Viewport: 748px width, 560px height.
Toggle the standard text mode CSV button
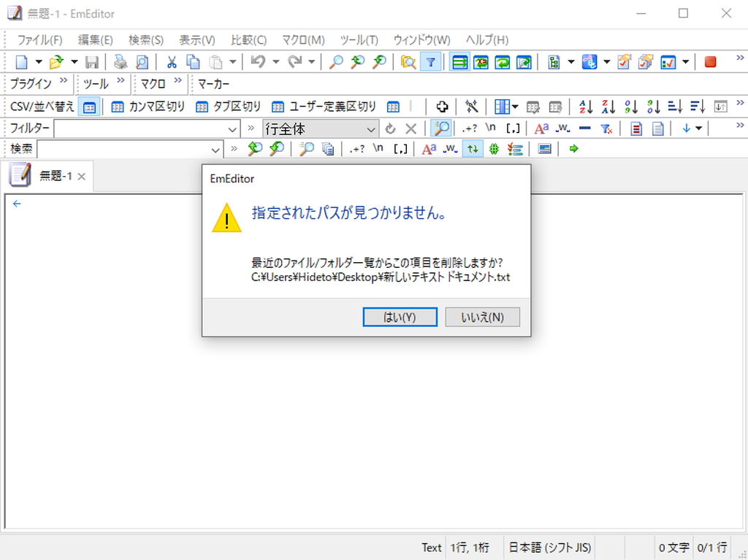89,107
